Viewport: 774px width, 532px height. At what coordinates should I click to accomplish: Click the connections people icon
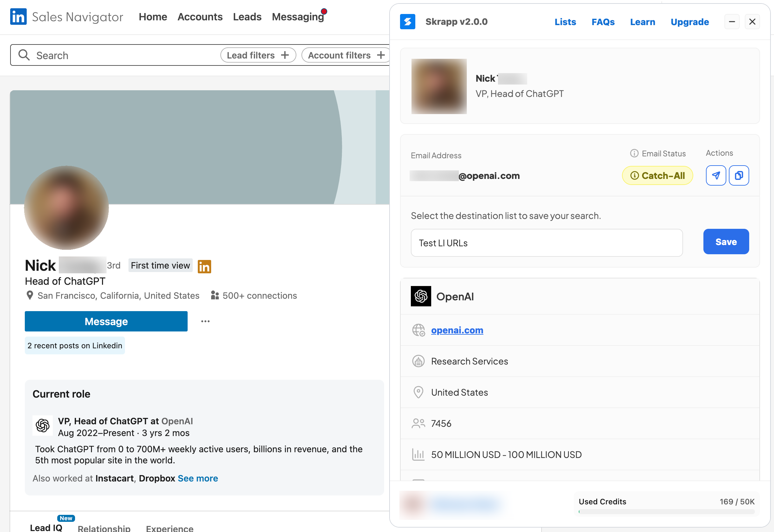(x=215, y=295)
